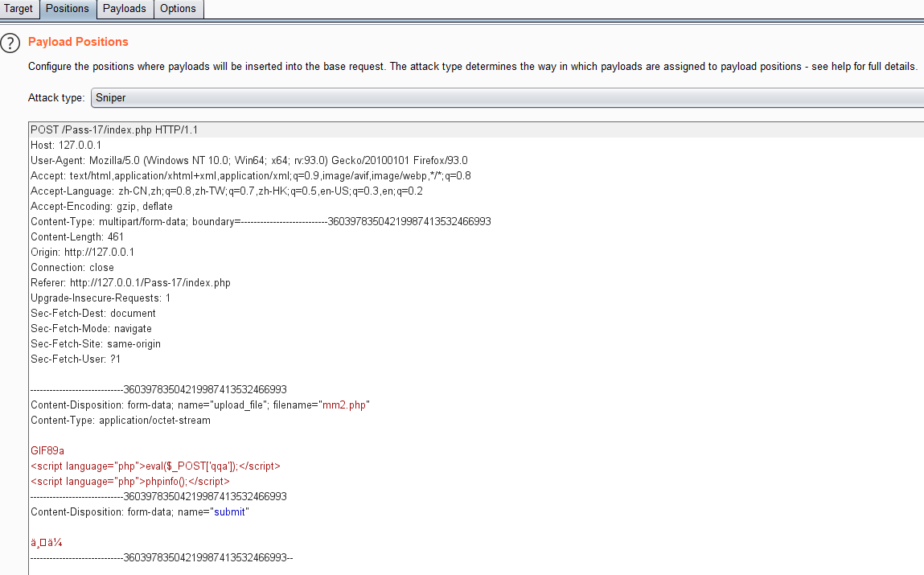Click the Content-Length: 461 line

coord(77,236)
